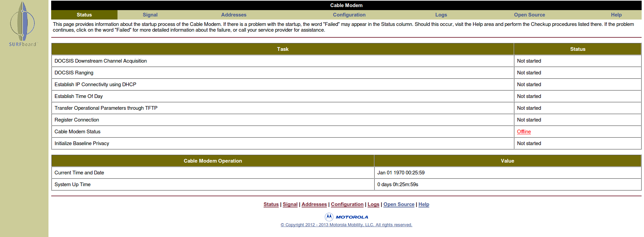Click the footer Configuration link
This screenshot has width=644, height=237.
[347, 204]
